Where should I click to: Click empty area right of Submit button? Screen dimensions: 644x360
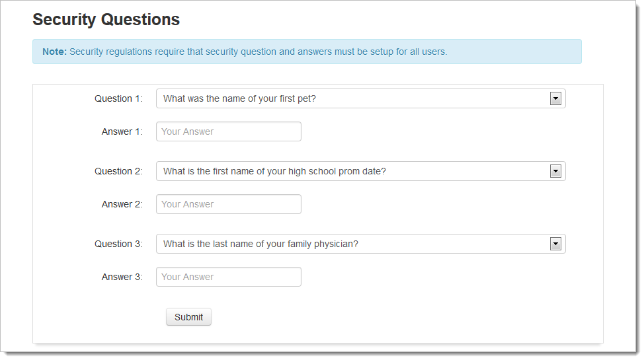click(370, 317)
